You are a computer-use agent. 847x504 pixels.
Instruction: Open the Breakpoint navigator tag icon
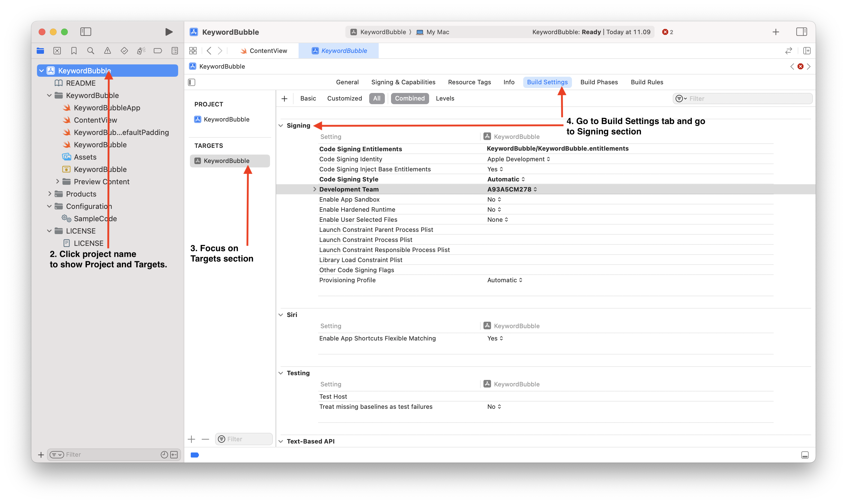(158, 50)
